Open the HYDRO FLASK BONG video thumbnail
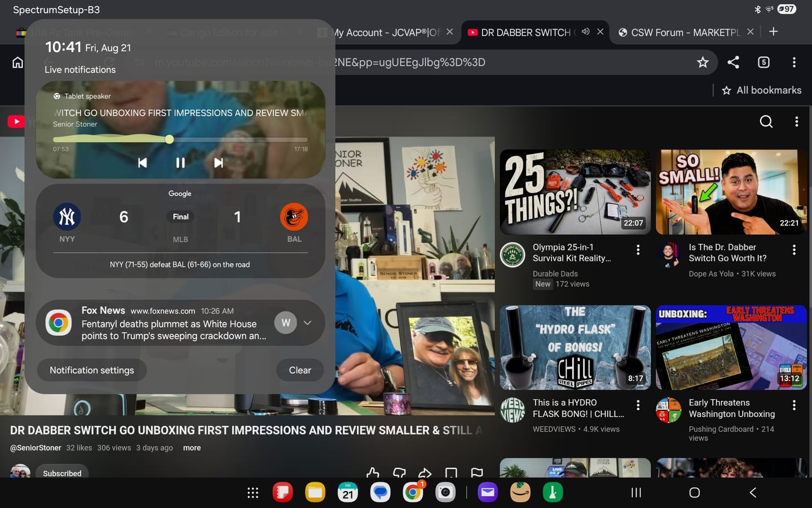The height and width of the screenshot is (508, 812). (x=575, y=348)
